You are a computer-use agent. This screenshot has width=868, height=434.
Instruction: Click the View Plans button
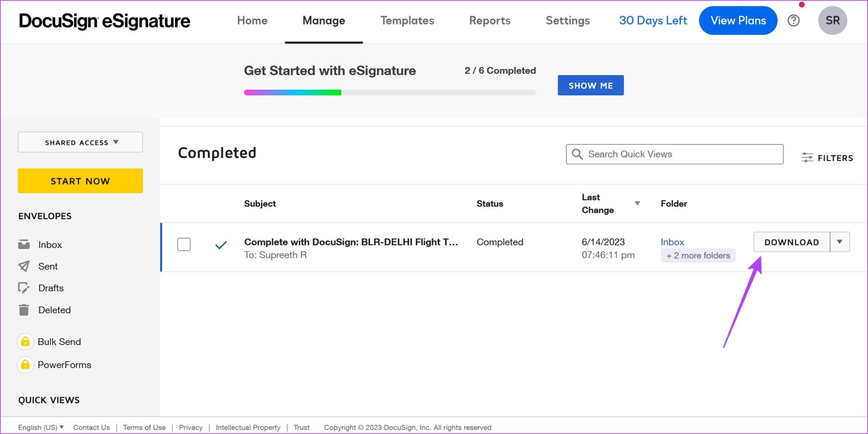coord(738,20)
